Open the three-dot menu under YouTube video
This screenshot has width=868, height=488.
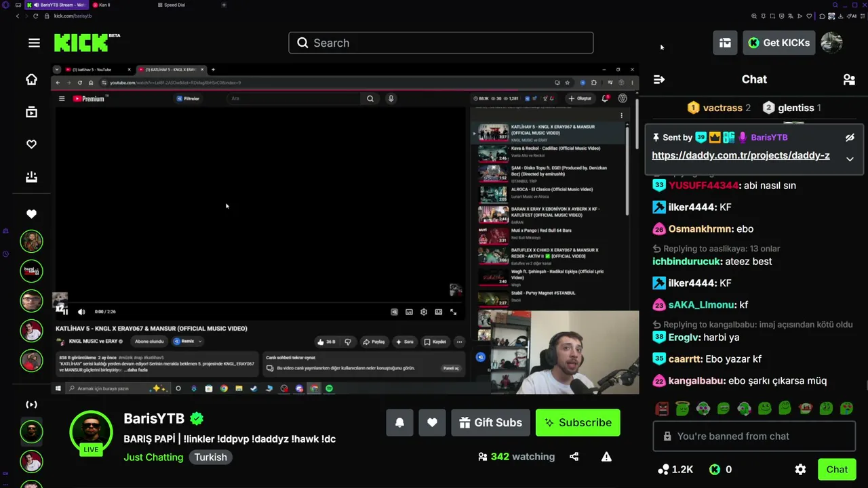[x=459, y=342]
